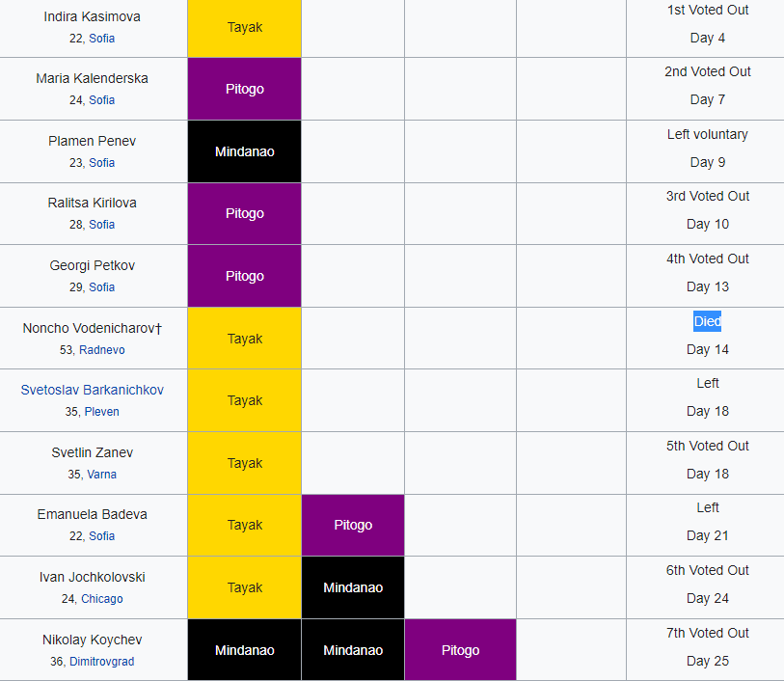Click '4th Voted Out' text
The width and height of the screenshot is (784, 681).
708,259
